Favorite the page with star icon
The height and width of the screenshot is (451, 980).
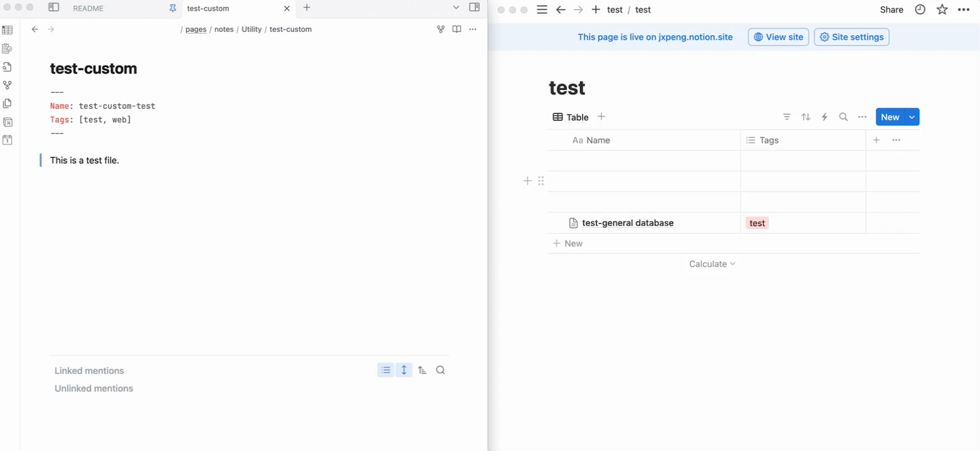click(x=942, y=10)
